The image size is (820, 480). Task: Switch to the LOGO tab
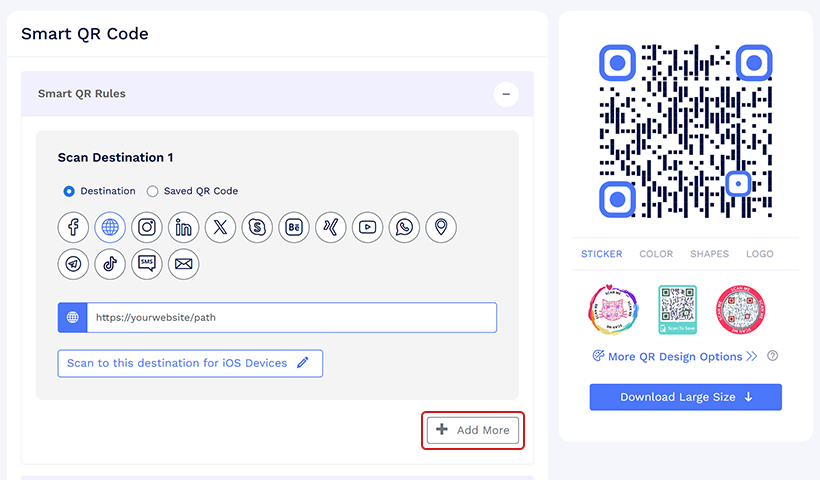(760, 254)
